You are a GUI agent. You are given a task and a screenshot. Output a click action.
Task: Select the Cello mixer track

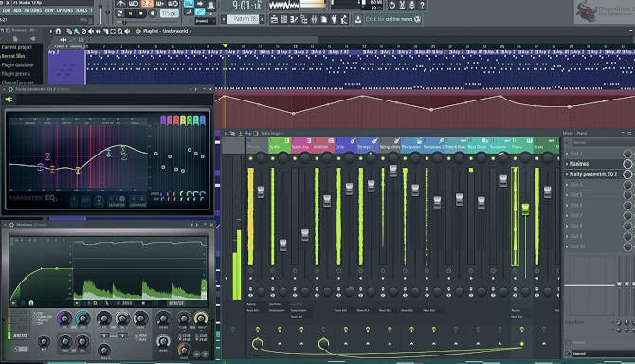point(345,145)
